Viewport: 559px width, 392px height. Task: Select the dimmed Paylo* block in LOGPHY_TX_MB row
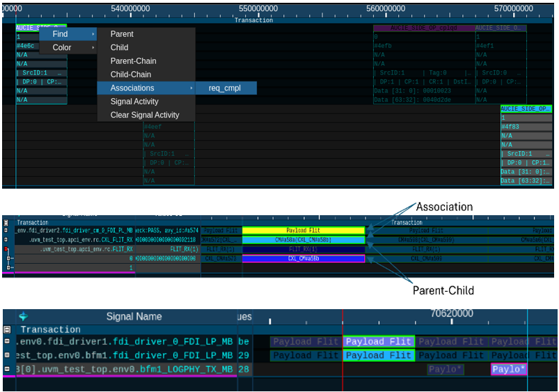pyautogui.click(x=446, y=369)
